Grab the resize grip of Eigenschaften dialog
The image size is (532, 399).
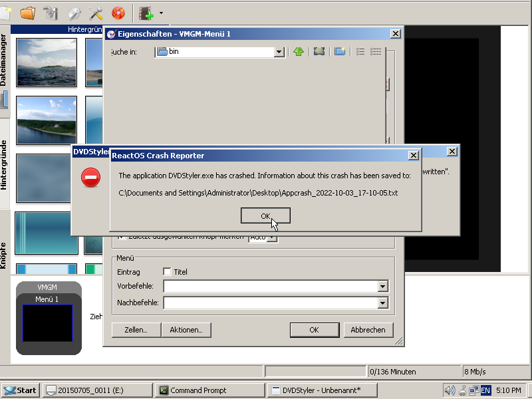(399, 341)
